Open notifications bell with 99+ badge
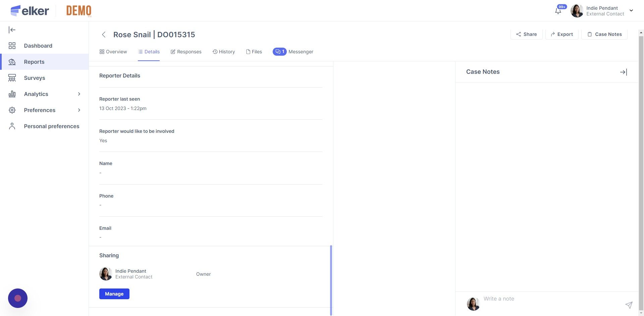The width and height of the screenshot is (644, 316). click(x=558, y=11)
